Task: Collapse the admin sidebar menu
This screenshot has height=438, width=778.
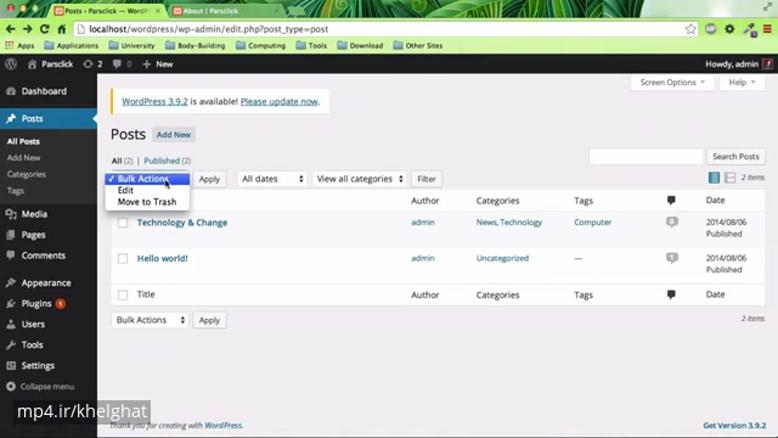Action: click(x=40, y=386)
